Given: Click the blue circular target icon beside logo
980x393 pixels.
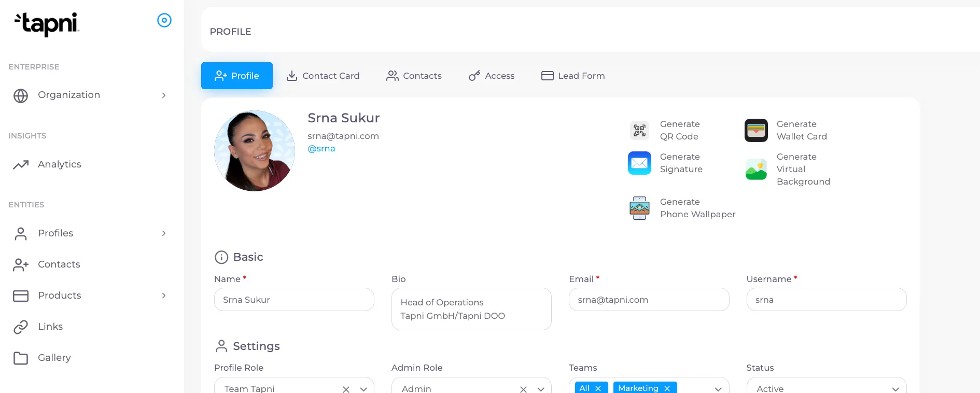Looking at the screenshot, I should pyautogui.click(x=164, y=20).
